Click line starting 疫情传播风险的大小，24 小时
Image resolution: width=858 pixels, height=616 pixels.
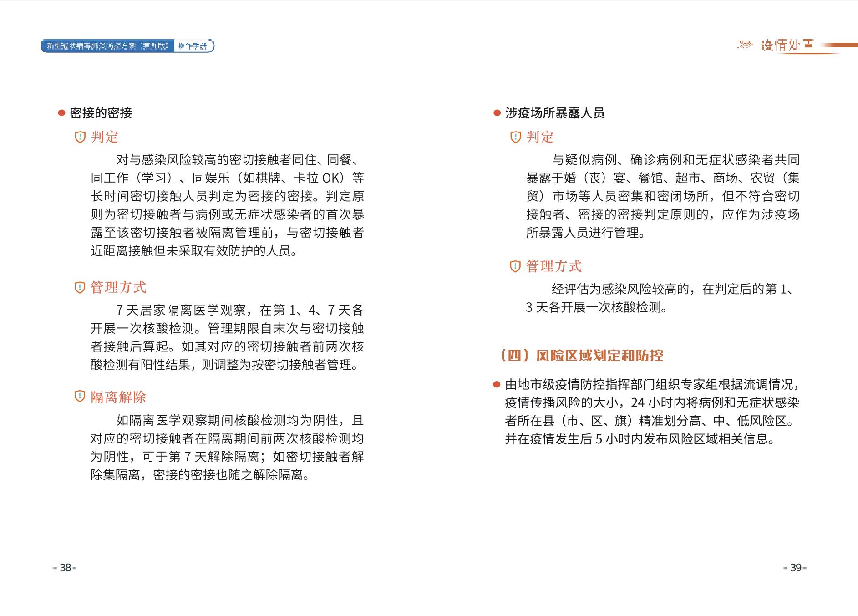coord(652,403)
